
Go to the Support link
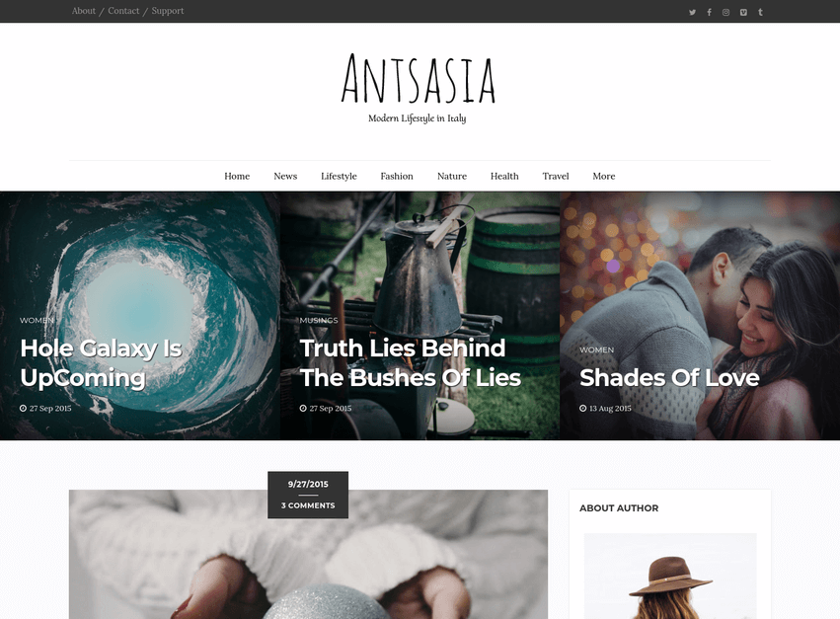[x=167, y=11]
